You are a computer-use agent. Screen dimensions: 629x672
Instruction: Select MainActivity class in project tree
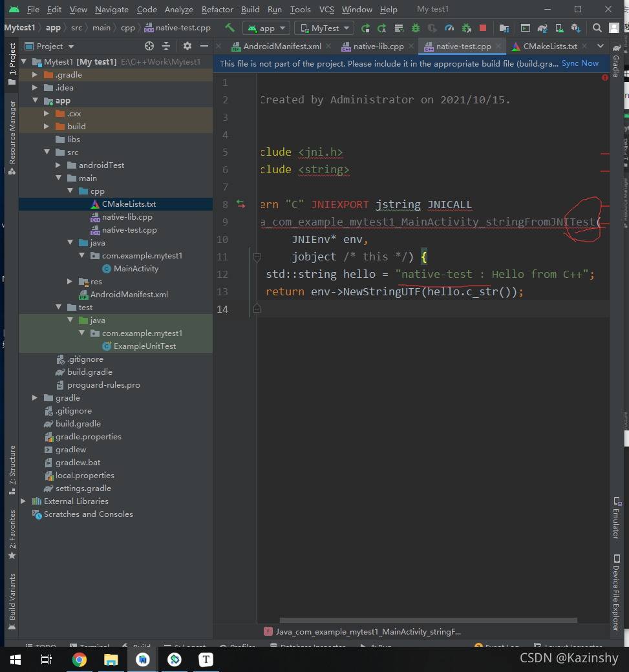pos(116,269)
